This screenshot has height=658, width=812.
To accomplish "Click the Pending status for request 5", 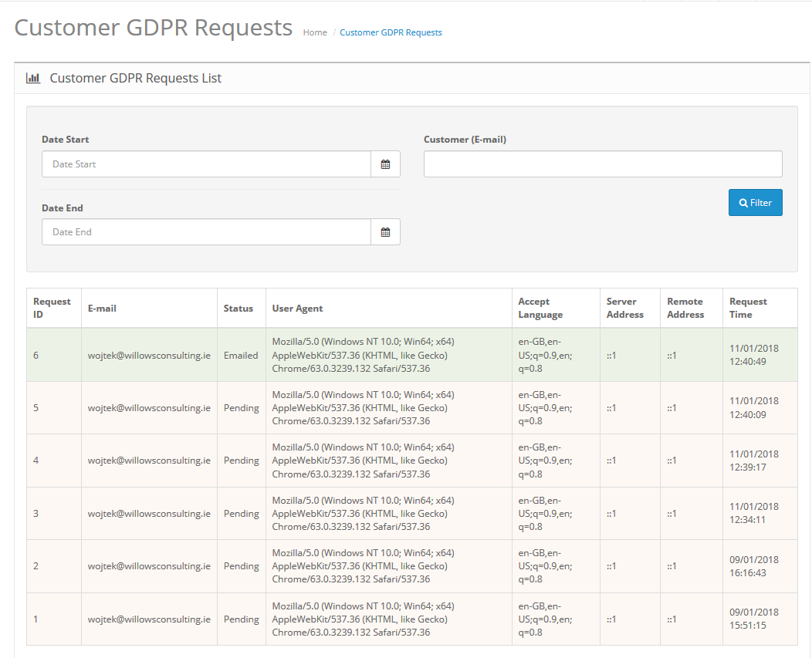I will pyautogui.click(x=242, y=408).
